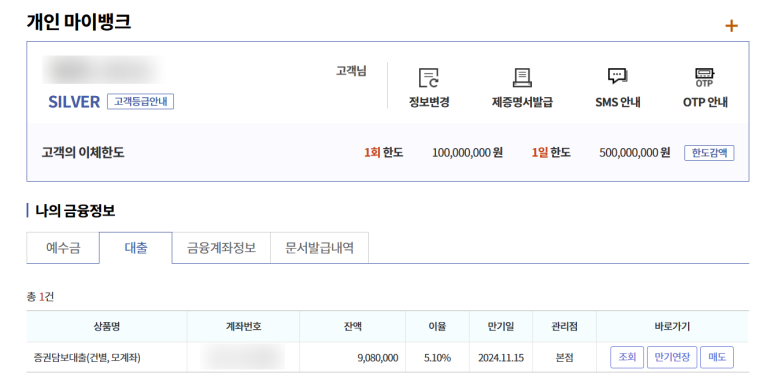Image resolution: width=773 pixels, height=377 pixels.
Task: Click the blurred account number cell
Action: 243,357
